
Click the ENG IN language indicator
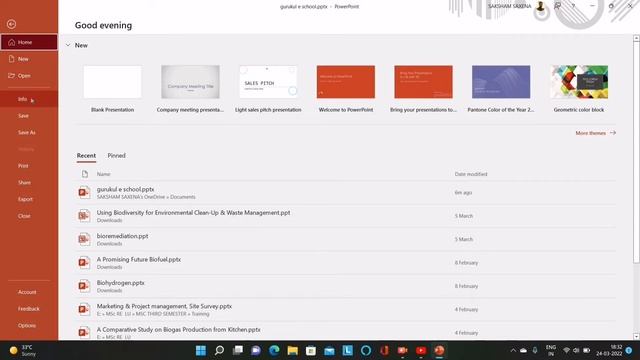click(551, 350)
